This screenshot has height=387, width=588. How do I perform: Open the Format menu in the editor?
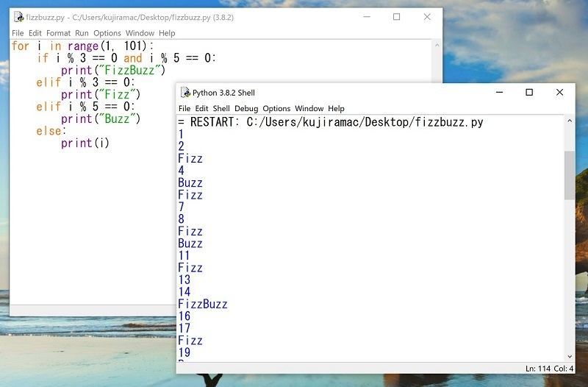pos(59,33)
